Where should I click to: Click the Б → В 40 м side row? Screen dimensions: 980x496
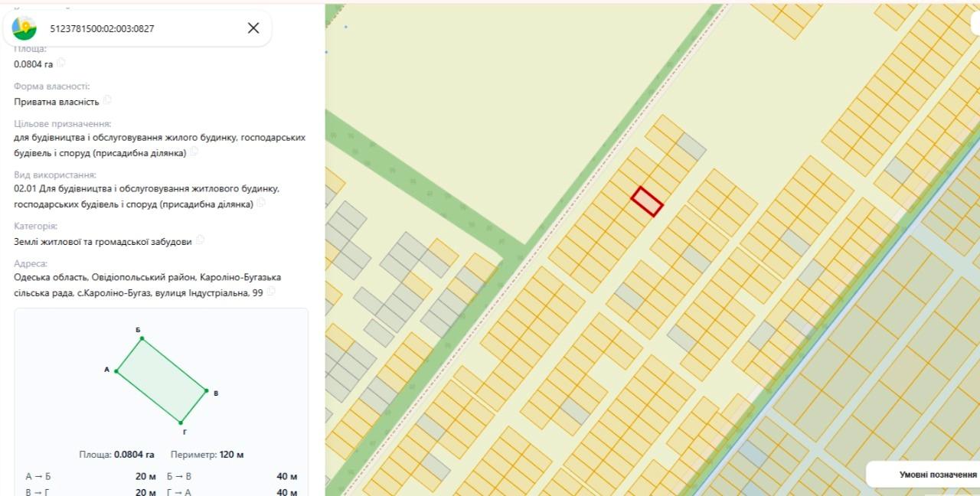pos(233,476)
